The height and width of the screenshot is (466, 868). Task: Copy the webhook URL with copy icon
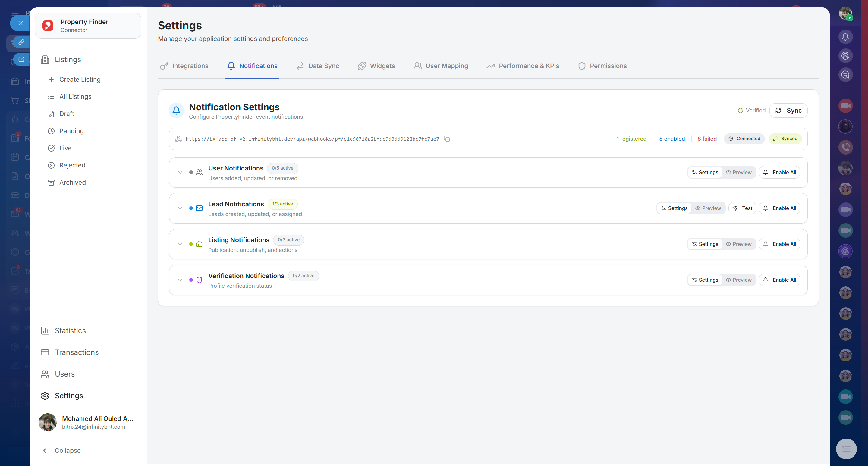tap(447, 139)
